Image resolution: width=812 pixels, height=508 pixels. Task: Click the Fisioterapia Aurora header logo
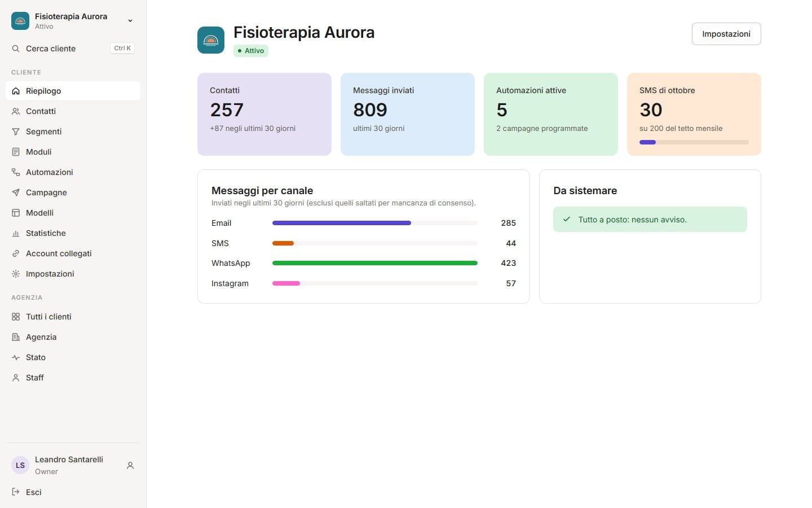(211, 40)
